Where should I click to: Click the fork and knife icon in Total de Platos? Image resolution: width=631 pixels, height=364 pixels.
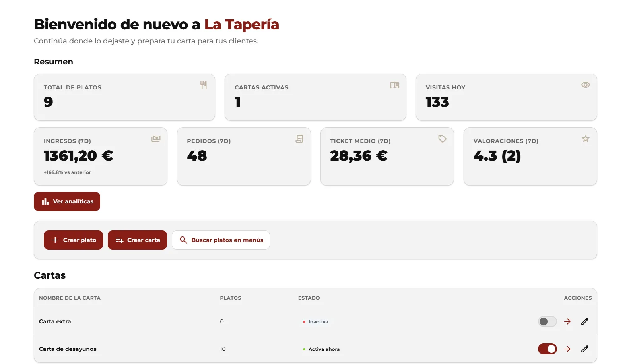pyautogui.click(x=204, y=85)
